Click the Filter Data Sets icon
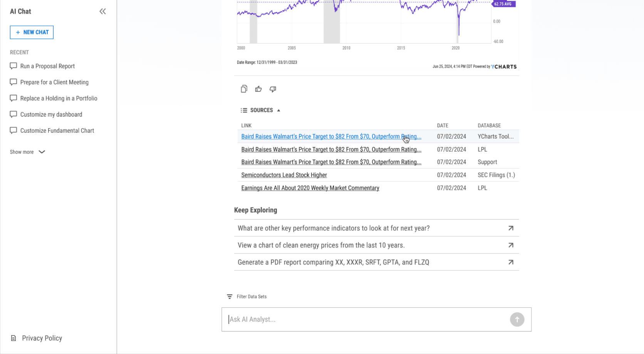Screen dimensions: 644x354 [x=230, y=297]
